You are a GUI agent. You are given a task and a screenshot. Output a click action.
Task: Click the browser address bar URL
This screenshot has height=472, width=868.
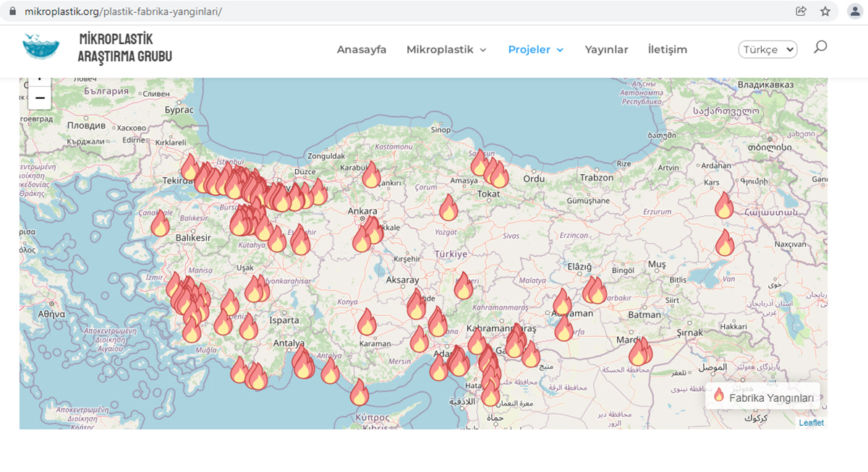(123, 12)
